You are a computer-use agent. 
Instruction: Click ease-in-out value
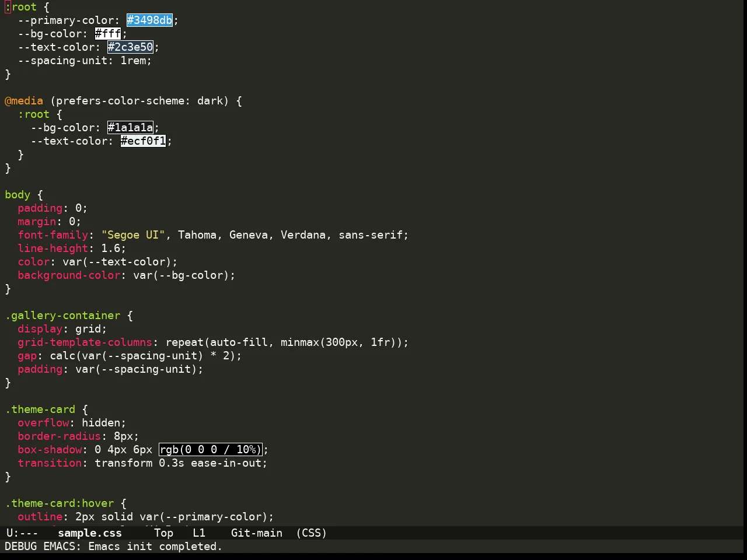click(x=226, y=463)
